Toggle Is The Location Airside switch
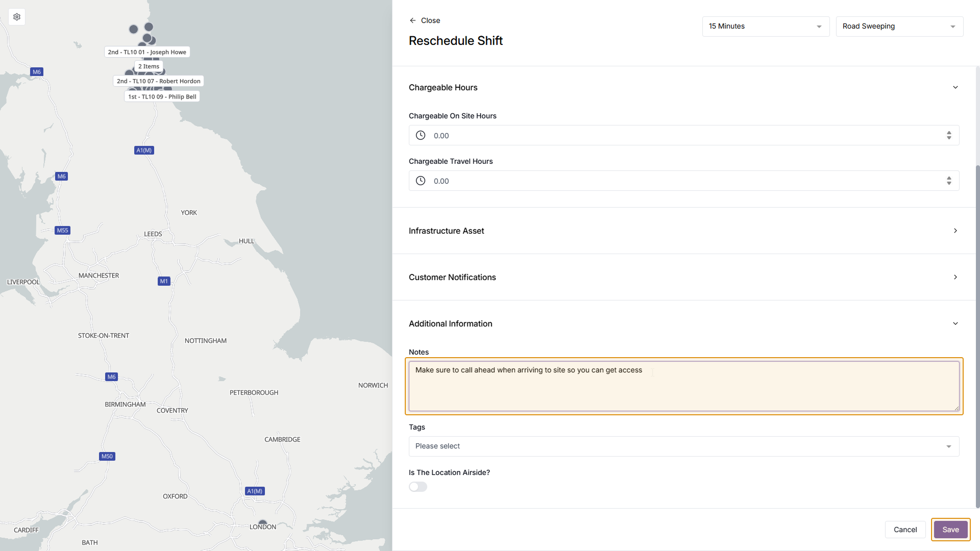Viewport: 980px width, 551px height. tap(418, 487)
